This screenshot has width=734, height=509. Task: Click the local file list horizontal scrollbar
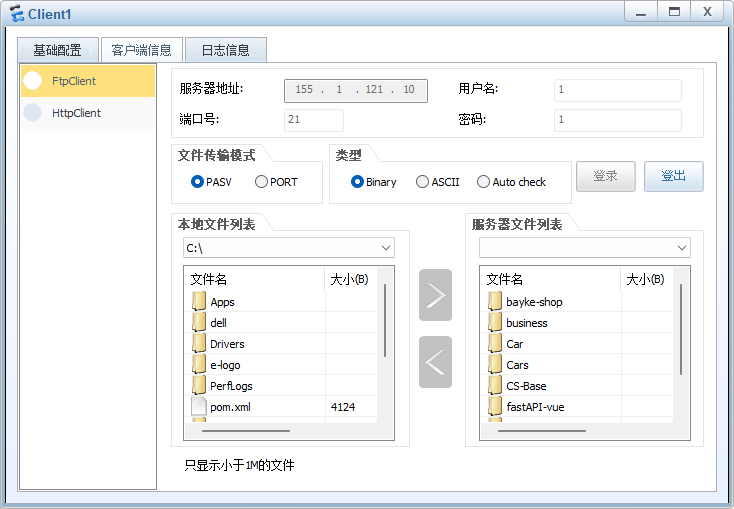246,431
